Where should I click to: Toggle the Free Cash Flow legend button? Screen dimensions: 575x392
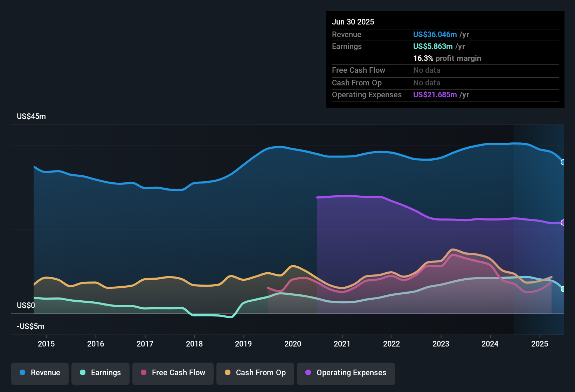click(x=173, y=373)
